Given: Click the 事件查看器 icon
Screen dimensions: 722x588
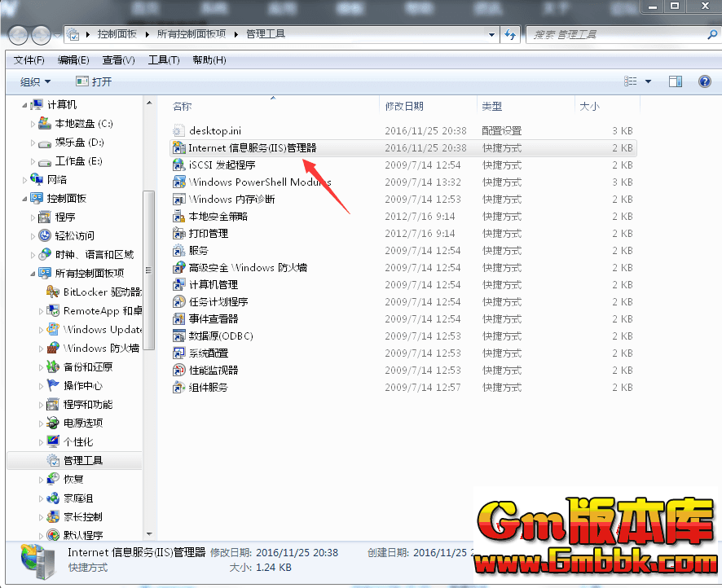Looking at the screenshot, I should (178, 319).
